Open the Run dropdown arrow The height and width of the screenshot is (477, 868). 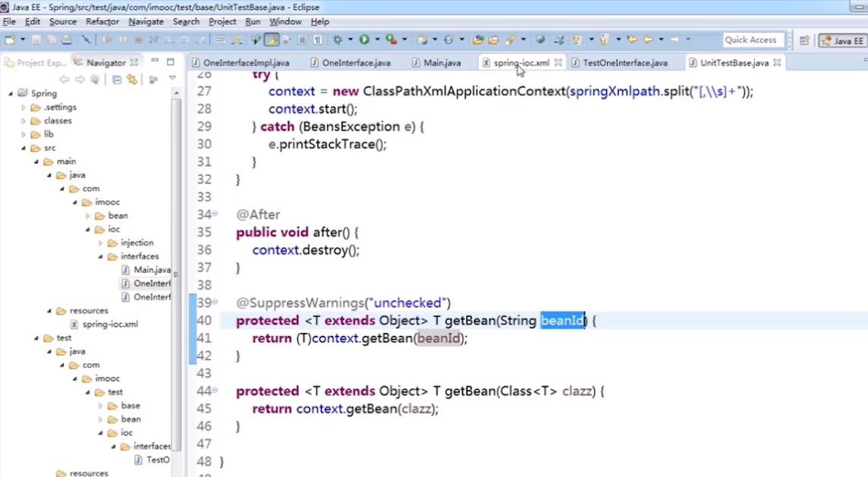click(x=378, y=39)
